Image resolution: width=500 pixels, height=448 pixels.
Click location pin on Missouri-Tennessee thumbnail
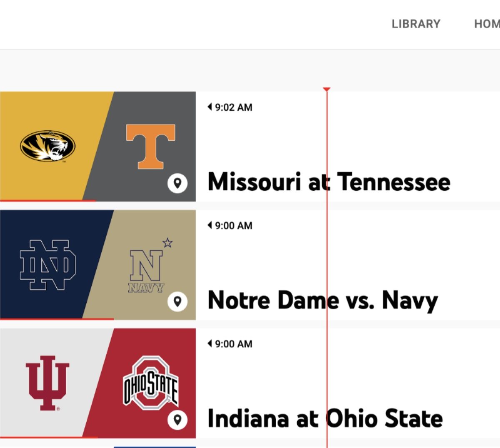(x=177, y=183)
